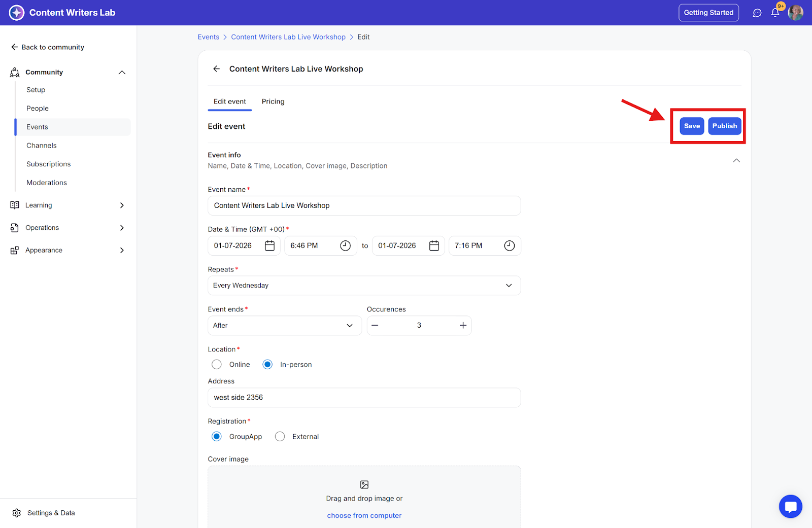
Task: Select the Online location option
Action: point(217,365)
